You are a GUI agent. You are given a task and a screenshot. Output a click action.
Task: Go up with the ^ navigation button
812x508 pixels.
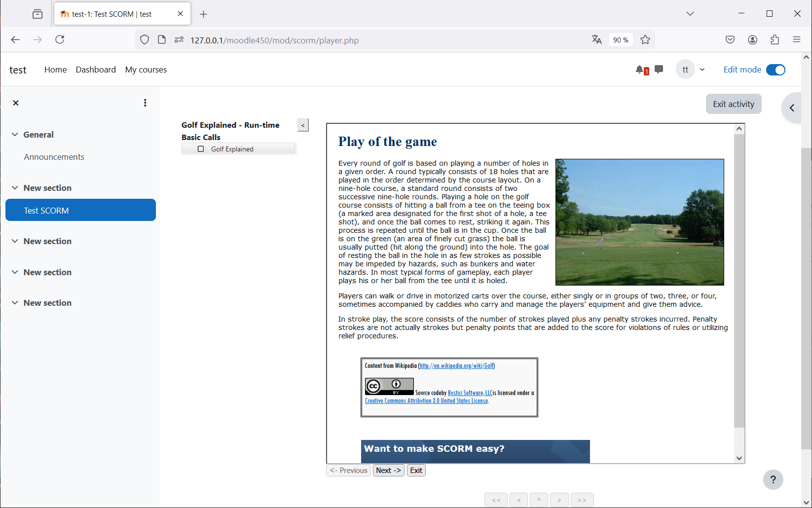[x=539, y=500]
